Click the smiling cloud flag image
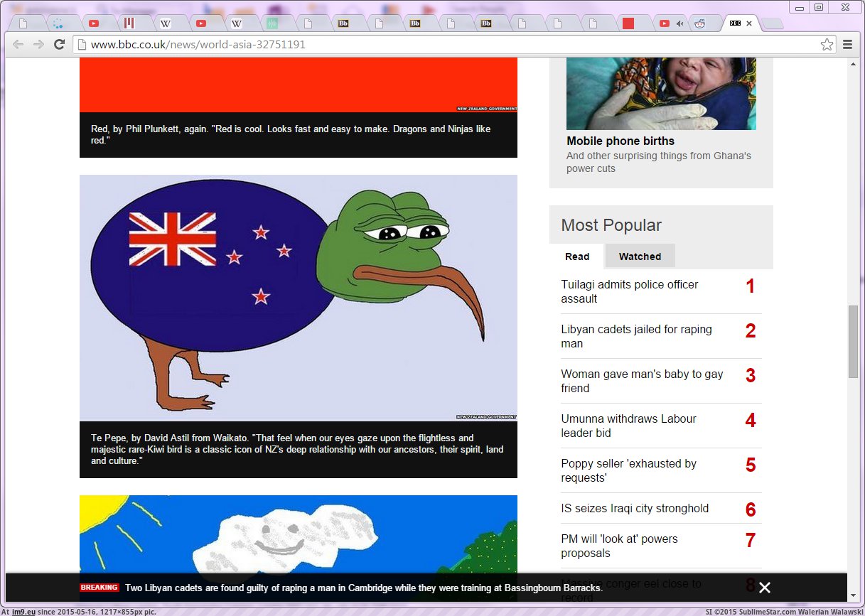Screen dimensions: 865x616 (299, 534)
